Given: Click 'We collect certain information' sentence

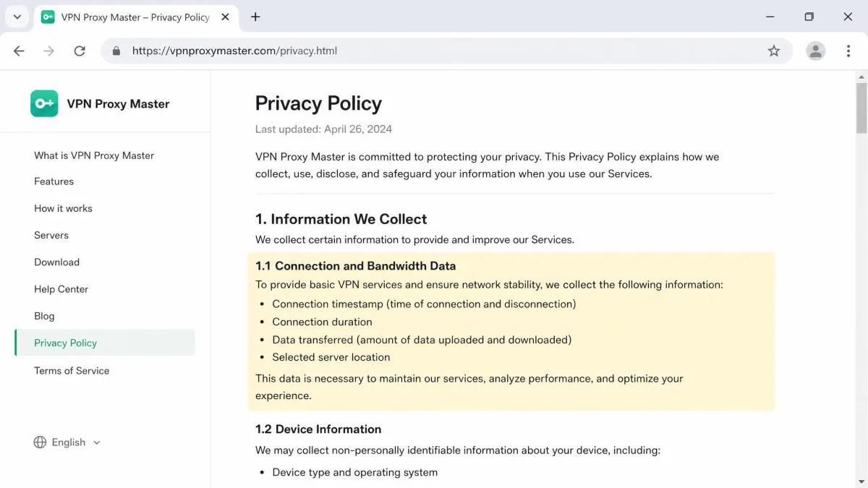Looking at the screenshot, I should (x=414, y=239).
